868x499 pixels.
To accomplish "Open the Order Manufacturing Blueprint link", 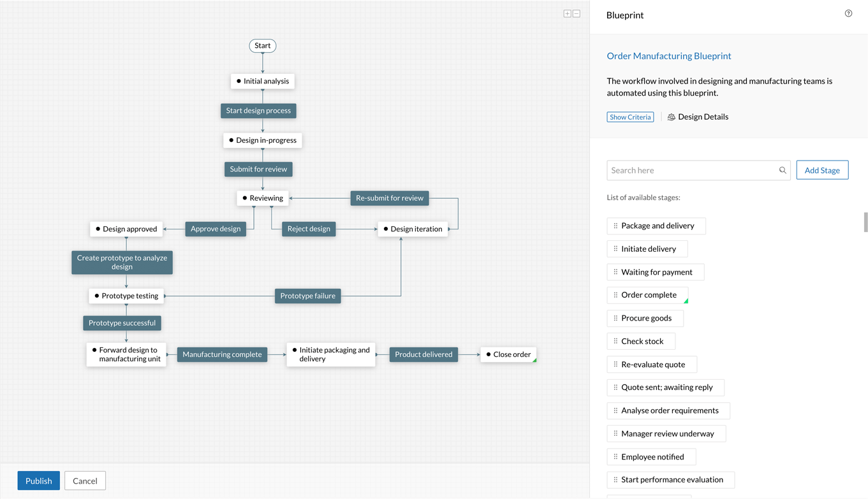I will click(668, 55).
